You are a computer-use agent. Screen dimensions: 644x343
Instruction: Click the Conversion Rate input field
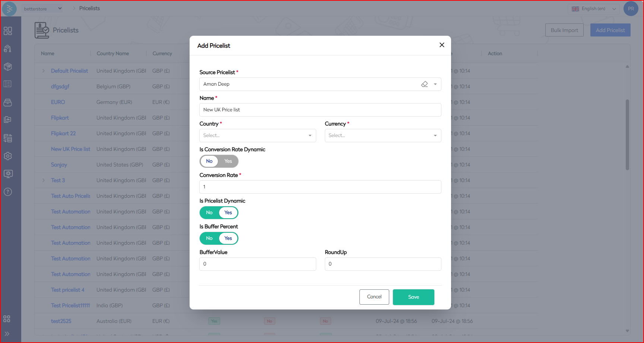320,187
